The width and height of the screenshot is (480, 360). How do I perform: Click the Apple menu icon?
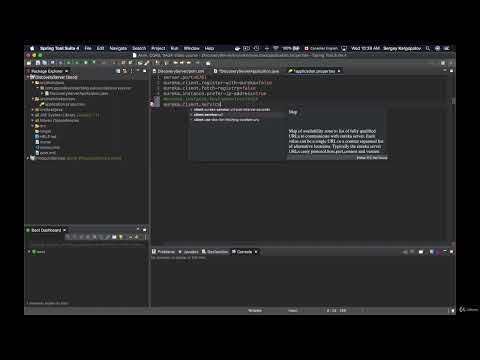pyautogui.click(x=32, y=48)
